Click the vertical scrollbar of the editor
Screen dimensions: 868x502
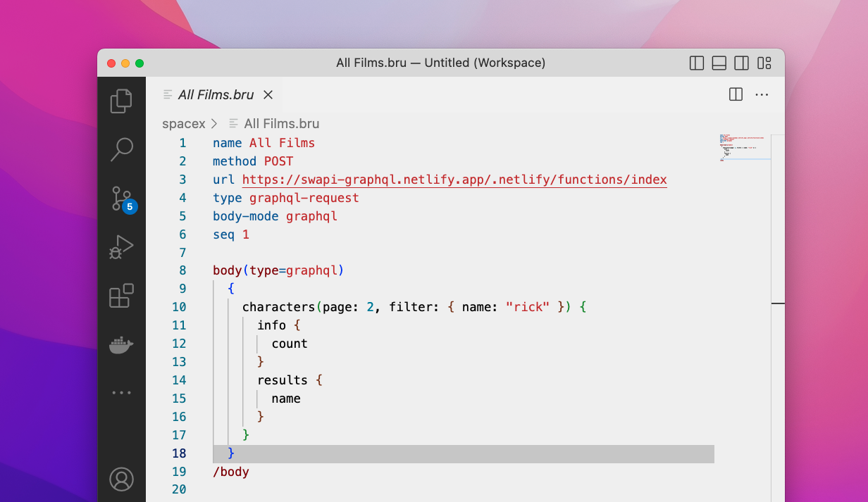coord(778,317)
